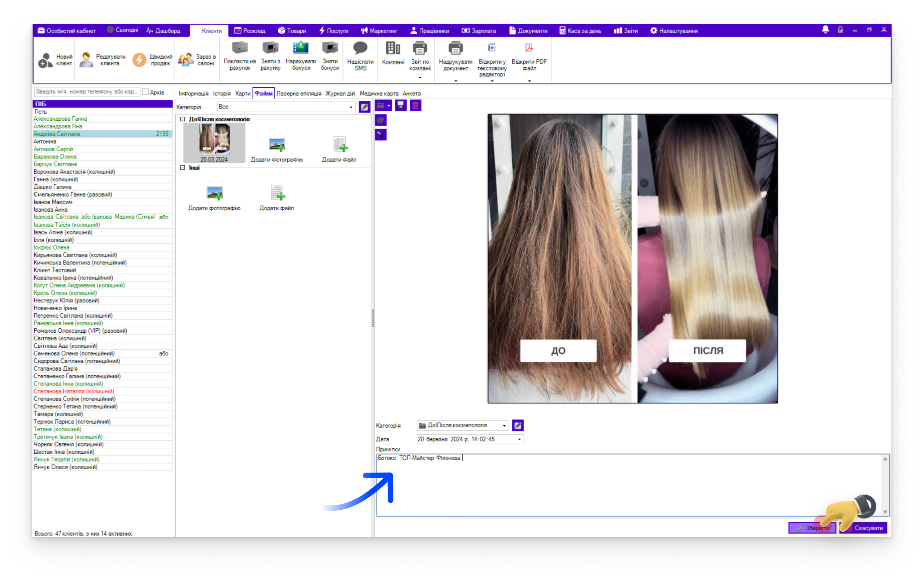The height and width of the screenshot is (578, 924).
Task: Open the Компанії building icon
Action: (x=393, y=48)
